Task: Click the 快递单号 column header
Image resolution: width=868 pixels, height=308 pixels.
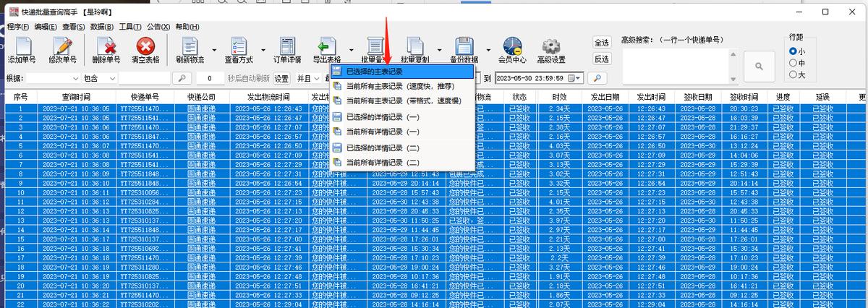Action: pyautogui.click(x=145, y=96)
